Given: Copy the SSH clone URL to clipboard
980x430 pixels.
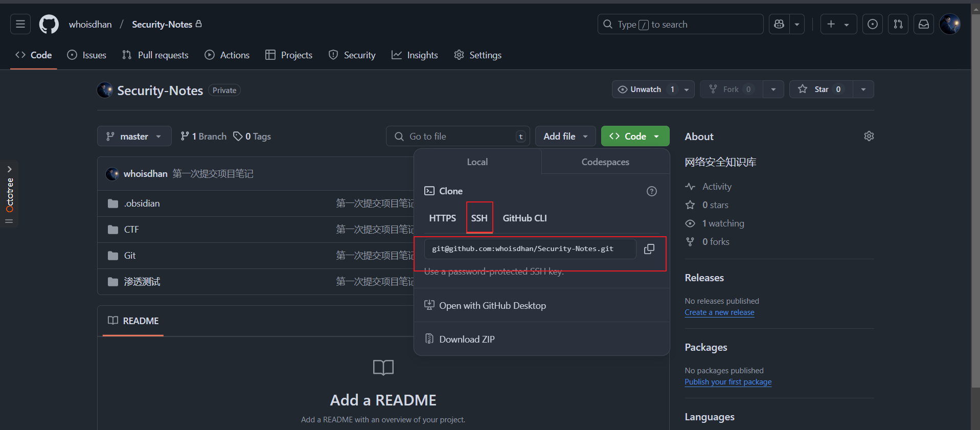Looking at the screenshot, I should click(649, 249).
